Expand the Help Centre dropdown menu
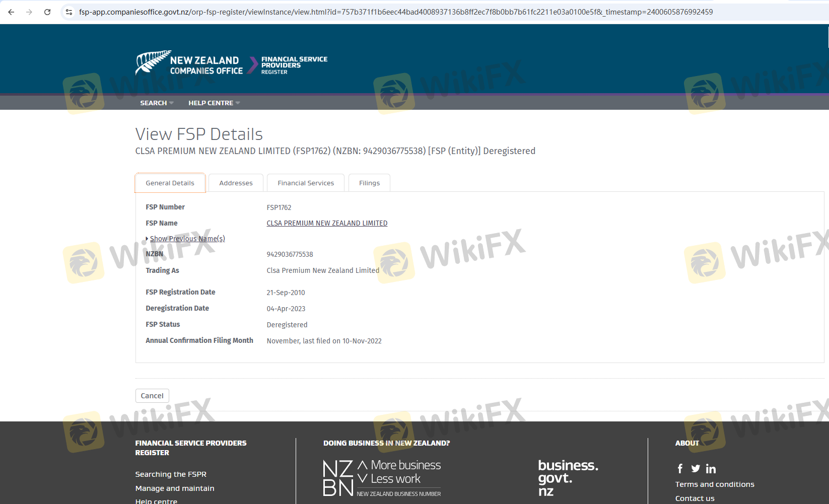This screenshot has height=504, width=829. (x=214, y=103)
